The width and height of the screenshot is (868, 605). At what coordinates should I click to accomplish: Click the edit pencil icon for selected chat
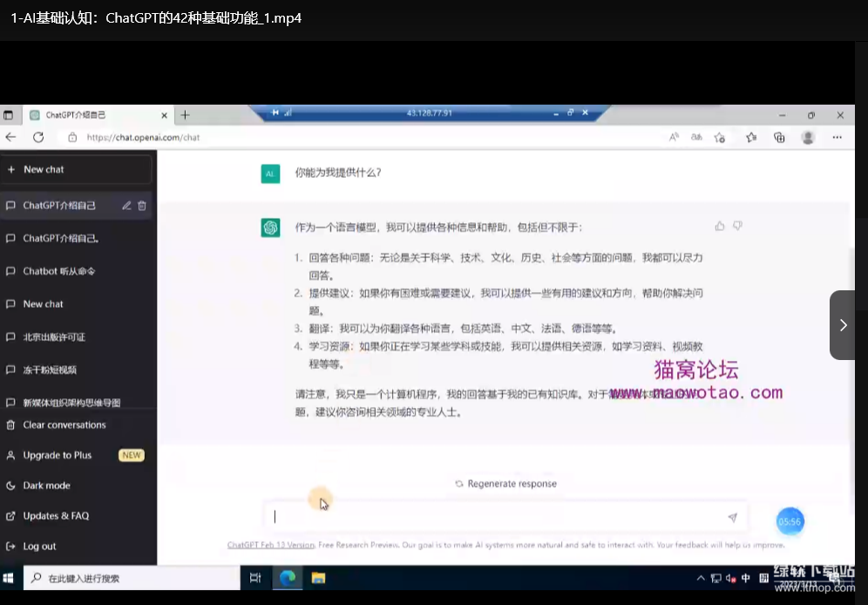(x=126, y=206)
